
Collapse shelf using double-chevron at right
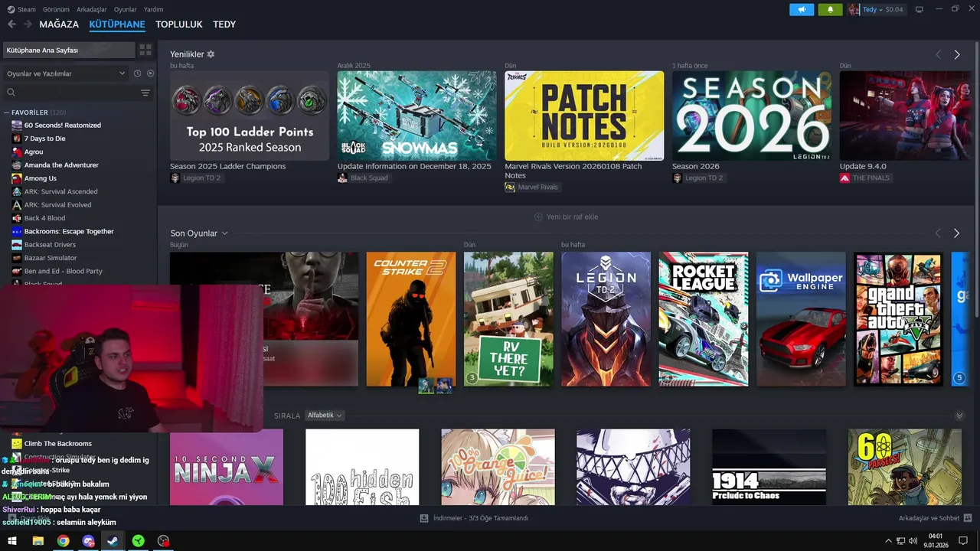click(959, 416)
